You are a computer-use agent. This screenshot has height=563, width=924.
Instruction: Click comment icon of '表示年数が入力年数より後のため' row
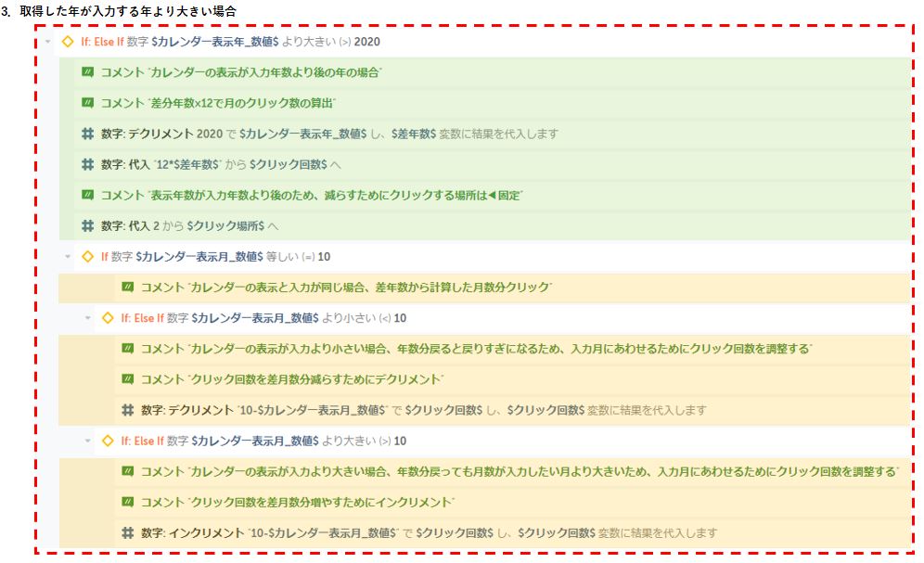click(87, 195)
